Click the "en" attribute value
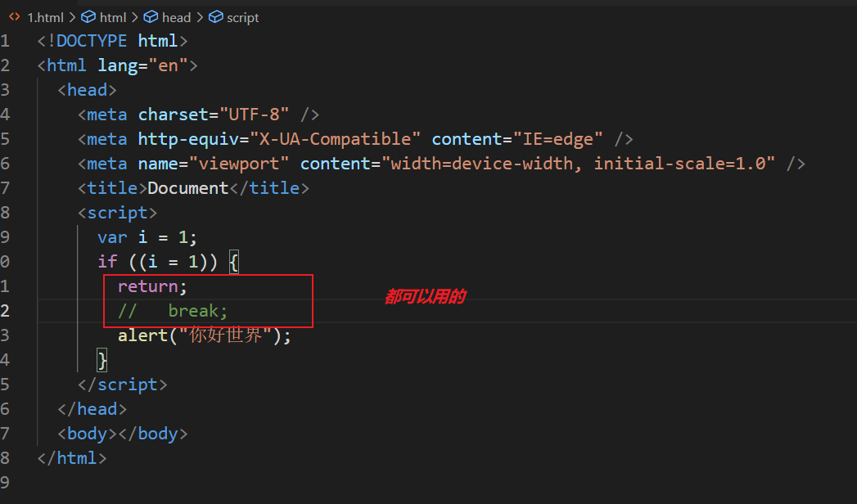857x504 pixels. coord(168,65)
